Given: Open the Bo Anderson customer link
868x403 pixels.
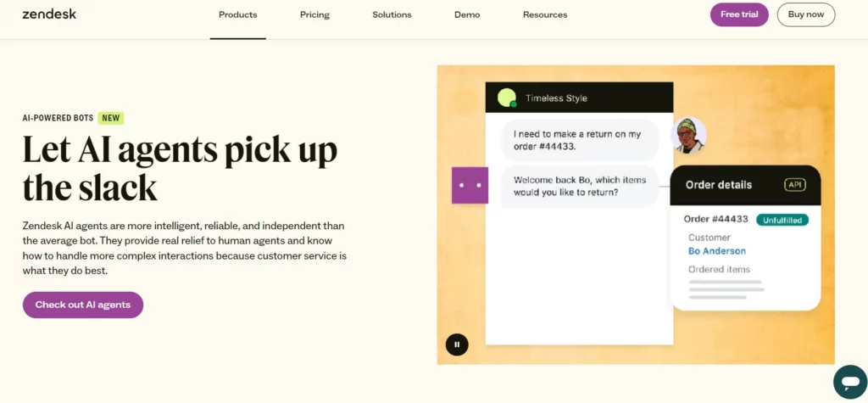Looking at the screenshot, I should [717, 251].
